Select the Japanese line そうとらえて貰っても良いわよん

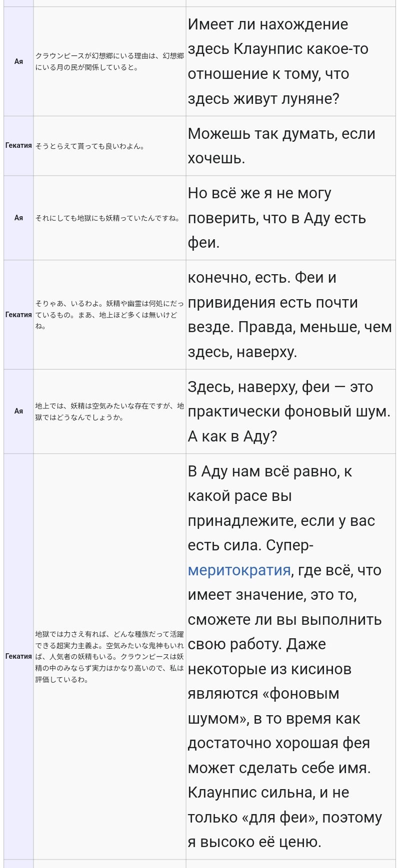pos(89,146)
